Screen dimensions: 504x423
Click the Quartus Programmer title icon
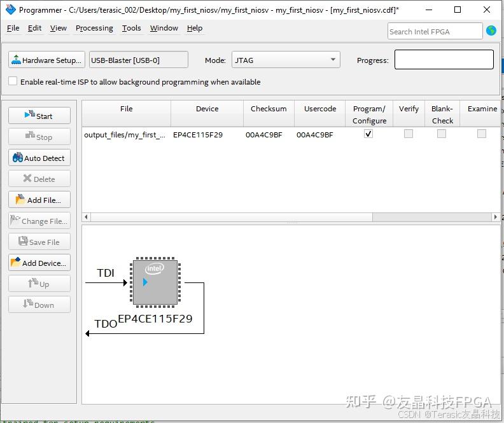pos(10,10)
